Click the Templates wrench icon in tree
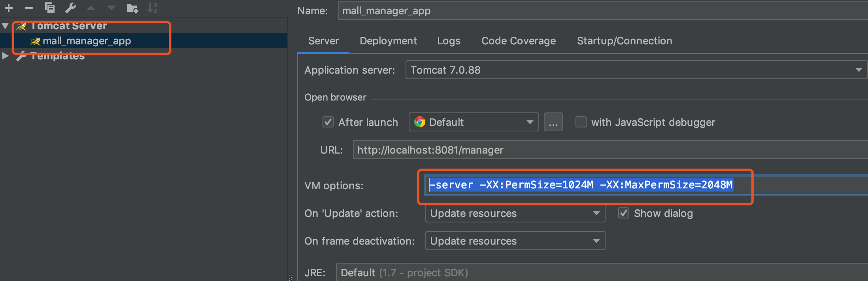The image size is (868, 281). [21, 56]
